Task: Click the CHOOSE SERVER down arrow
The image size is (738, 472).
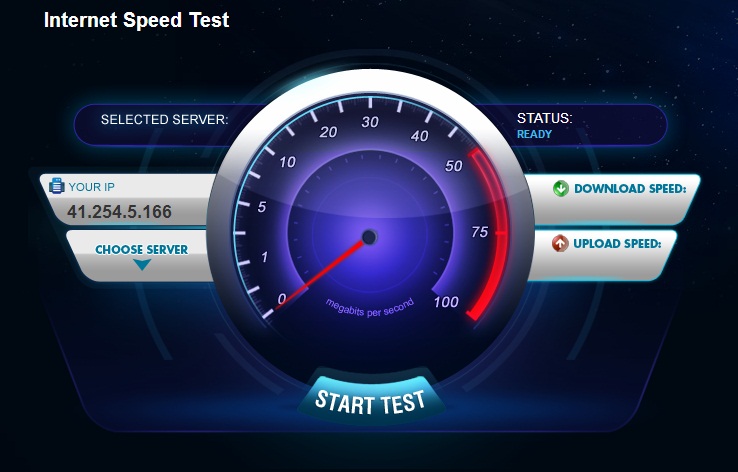Action: point(142,265)
